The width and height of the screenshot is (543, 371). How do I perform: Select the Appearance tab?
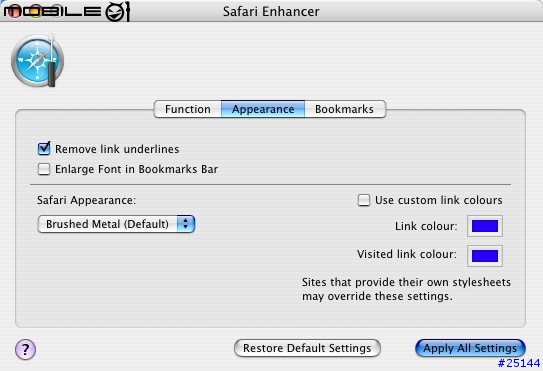click(x=263, y=109)
